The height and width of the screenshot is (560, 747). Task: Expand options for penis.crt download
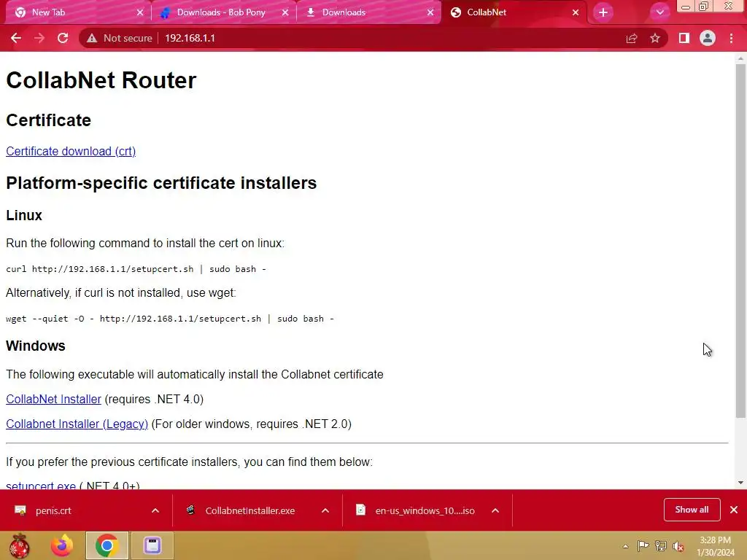(x=155, y=510)
